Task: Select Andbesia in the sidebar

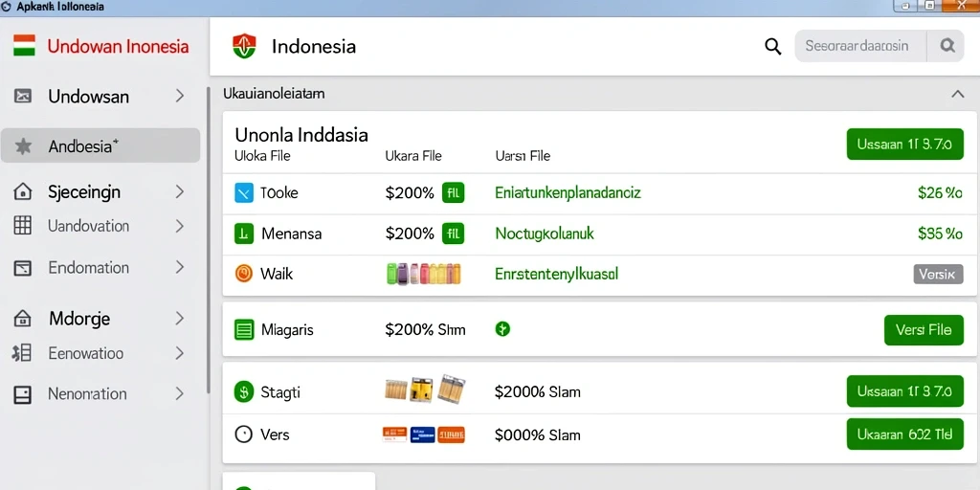Action: pyautogui.click(x=100, y=145)
